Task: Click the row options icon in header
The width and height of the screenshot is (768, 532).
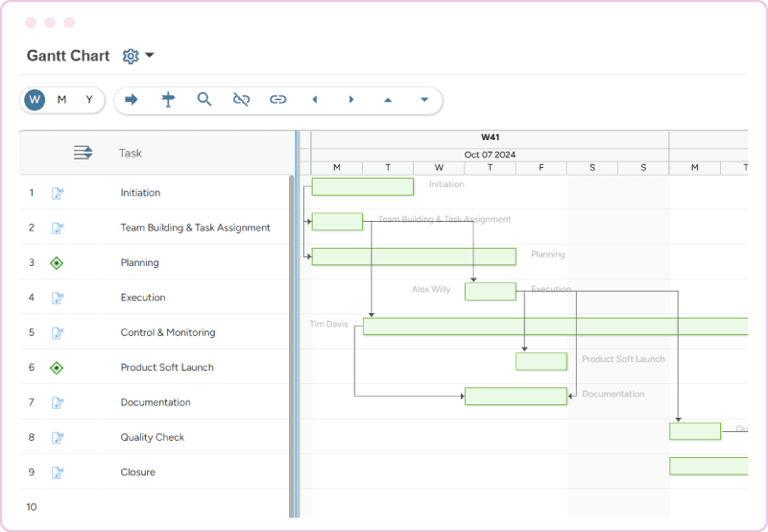Action: pos(84,153)
